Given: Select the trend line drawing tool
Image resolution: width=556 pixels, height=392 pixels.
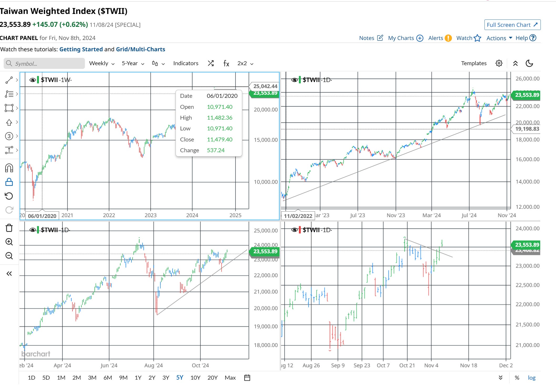Looking at the screenshot, I should (9, 80).
